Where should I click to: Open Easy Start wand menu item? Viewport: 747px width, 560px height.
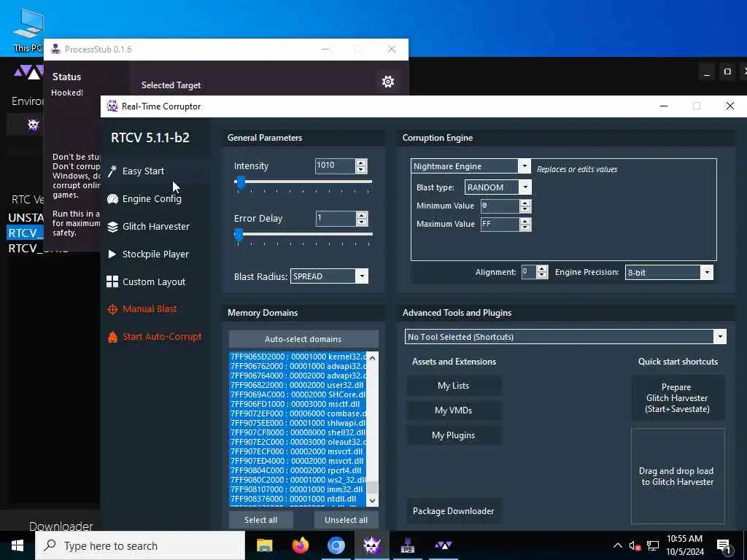pos(143,171)
